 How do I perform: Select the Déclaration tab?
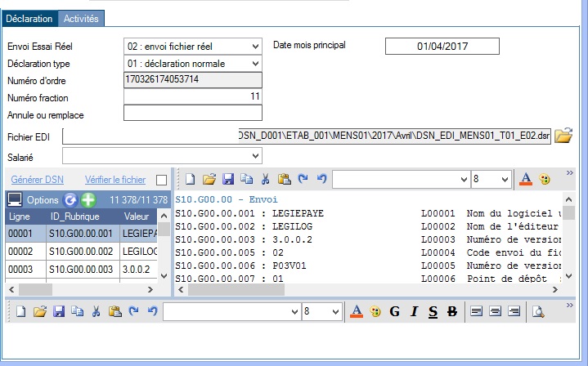point(29,18)
